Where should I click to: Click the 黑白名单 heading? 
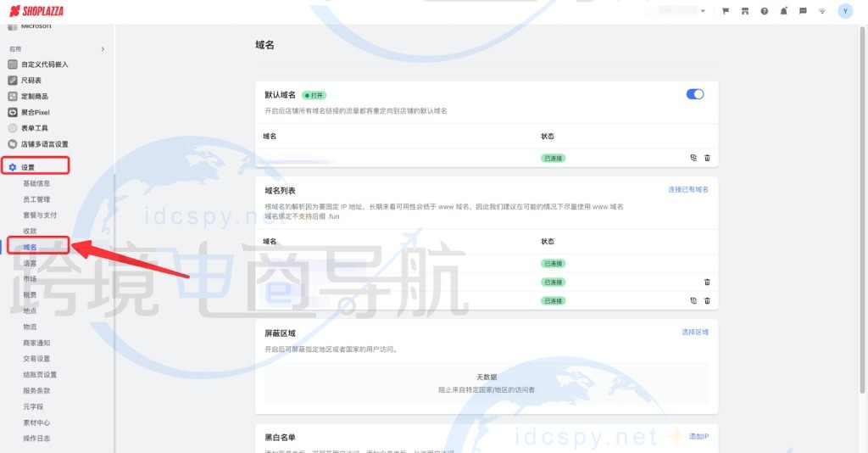click(x=280, y=438)
